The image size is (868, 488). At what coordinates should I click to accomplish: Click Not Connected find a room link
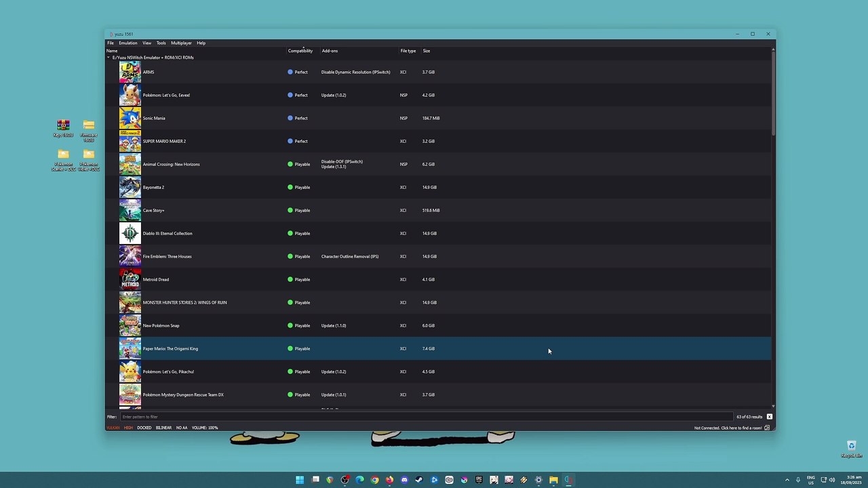[727, 428]
